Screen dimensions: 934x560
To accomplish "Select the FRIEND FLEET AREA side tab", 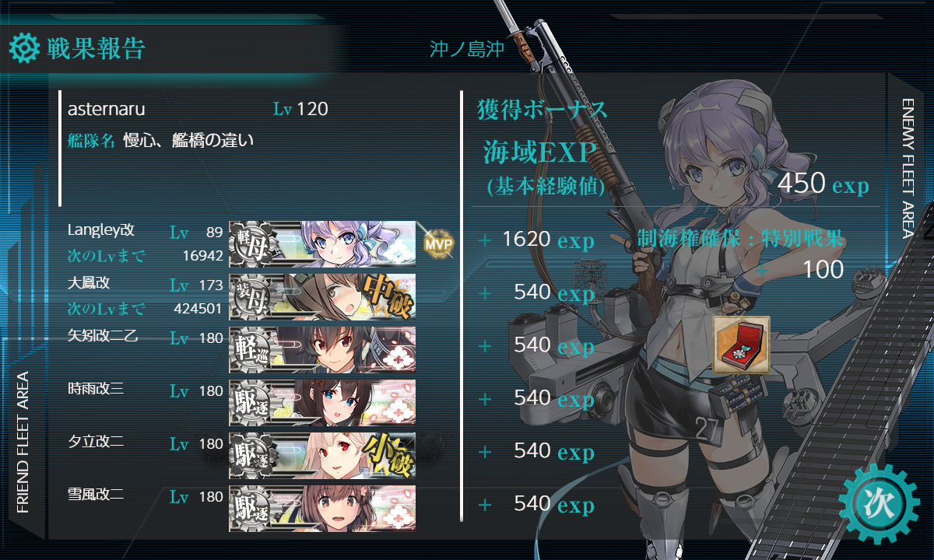I will [23, 443].
